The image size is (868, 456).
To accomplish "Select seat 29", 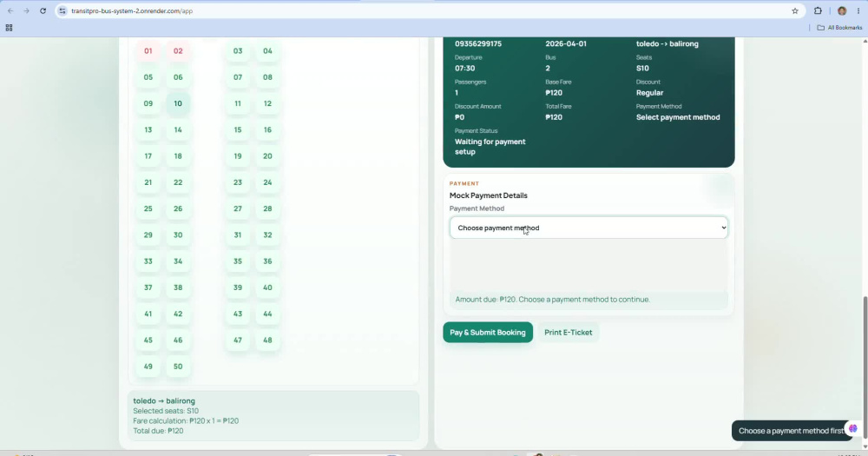I will [148, 235].
